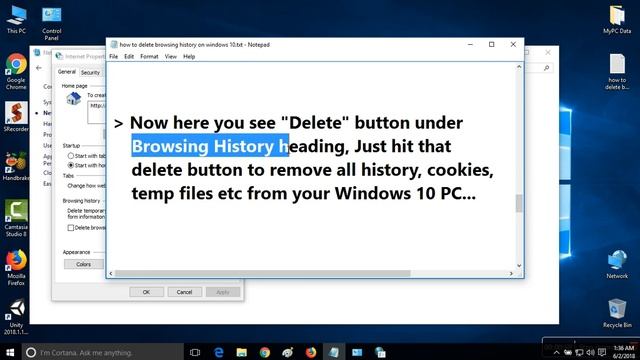This screenshot has height=360, width=640.
Task: Open the Unity 2018 desktop shortcut
Action: coord(16,317)
